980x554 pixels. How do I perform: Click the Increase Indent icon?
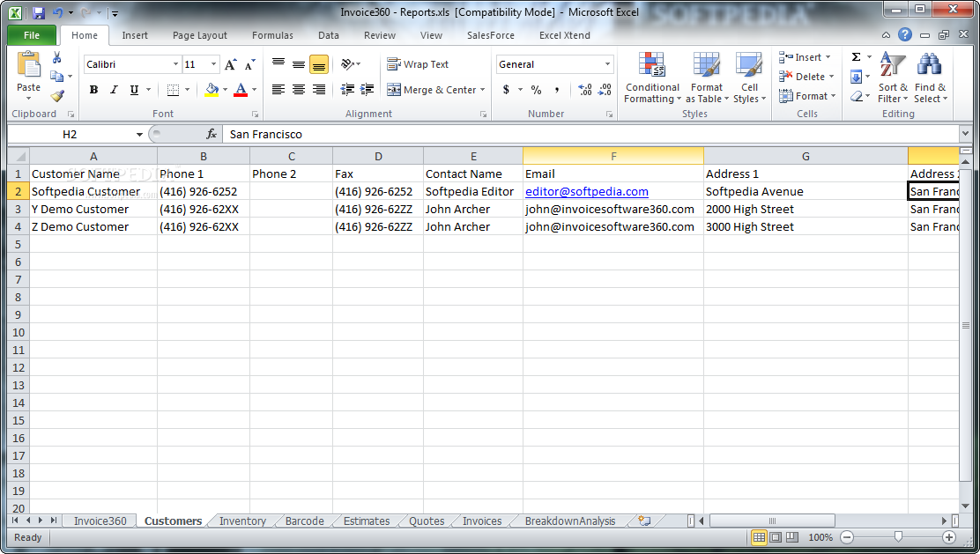[x=367, y=90]
